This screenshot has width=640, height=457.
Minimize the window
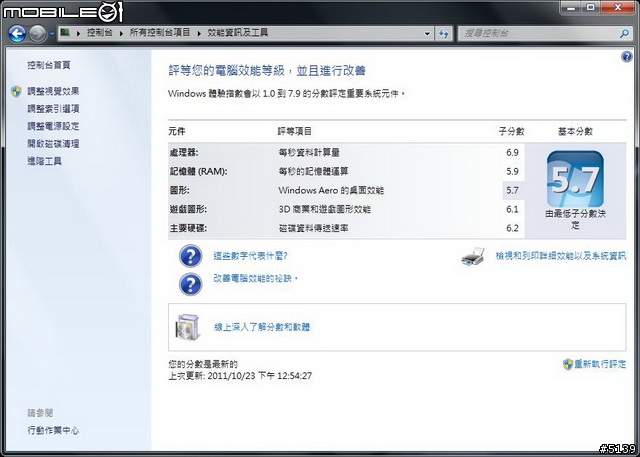571,7
